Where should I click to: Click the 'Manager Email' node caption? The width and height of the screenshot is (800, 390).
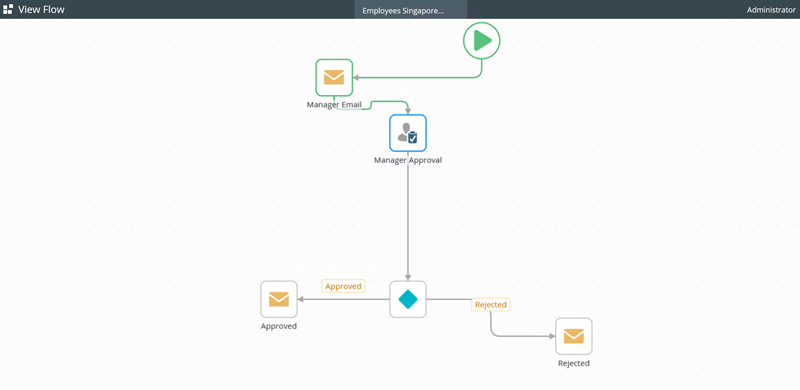(x=334, y=105)
